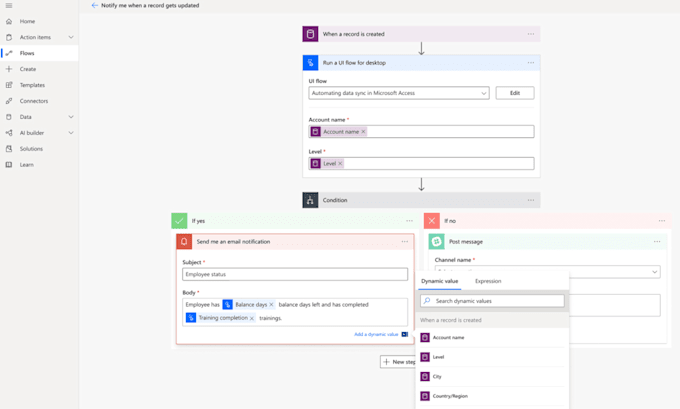680x409 pixels.
Task: Click the Action items clipboard icon
Action: pyautogui.click(x=9, y=37)
